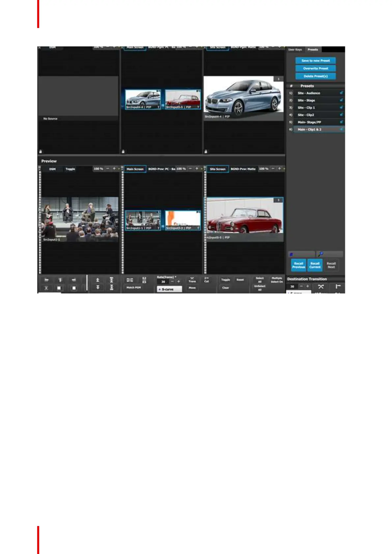
Task: Zoom in Preview DSM with plus
Action: pos(114,169)
